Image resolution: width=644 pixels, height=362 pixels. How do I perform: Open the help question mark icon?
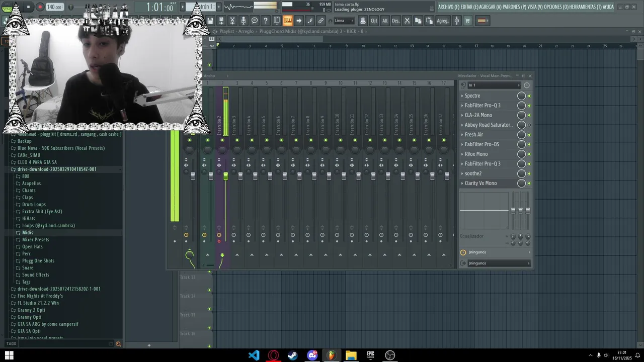click(x=266, y=21)
